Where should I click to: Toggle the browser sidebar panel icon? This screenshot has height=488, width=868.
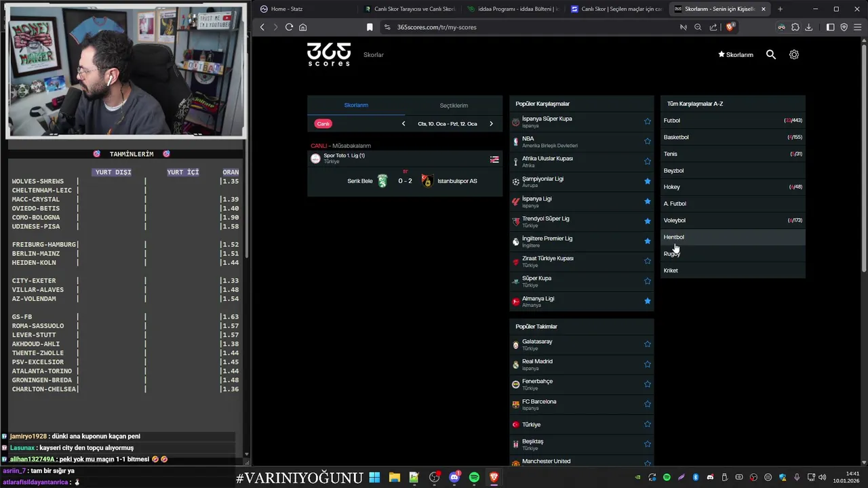coord(830,27)
